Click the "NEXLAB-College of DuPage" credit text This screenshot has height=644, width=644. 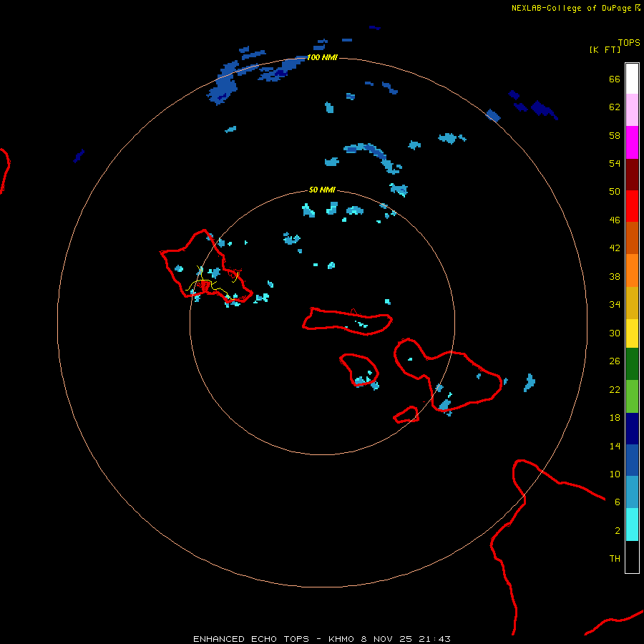tap(571, 8)
